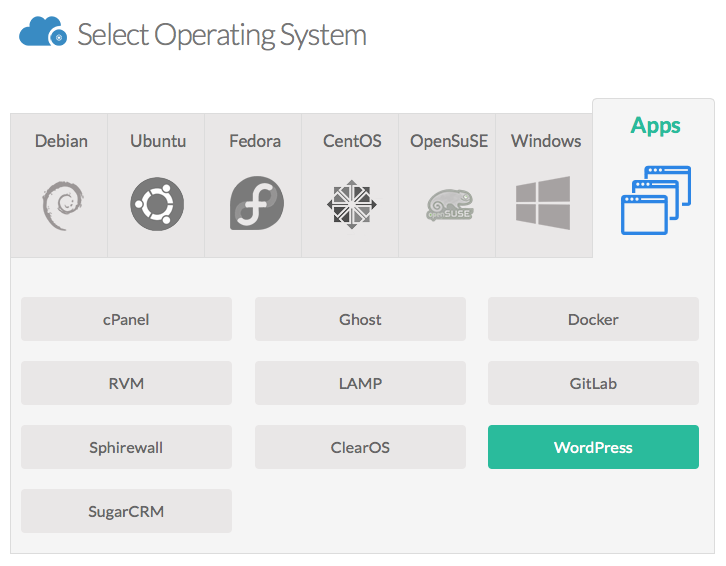Click the openSUSE chameleon icon
The image size is (726, 566).
point(450,205)
